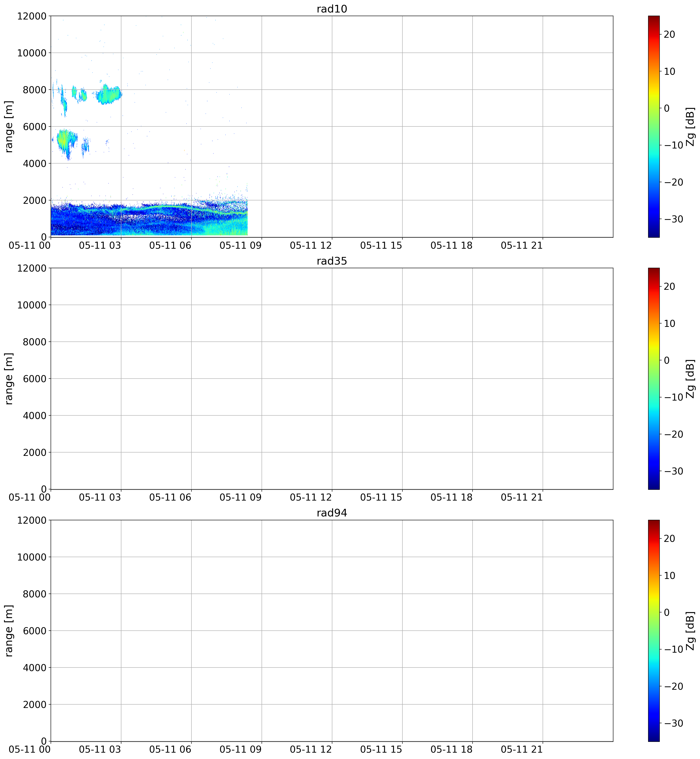Click the Zg [dB] label of rad35 colorbar
700x759 pixels.
tap(690, 379)
